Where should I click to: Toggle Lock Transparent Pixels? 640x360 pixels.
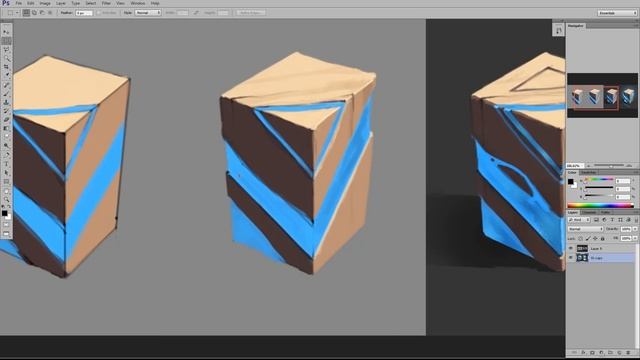pyautogui.click(x=580, y=238)
